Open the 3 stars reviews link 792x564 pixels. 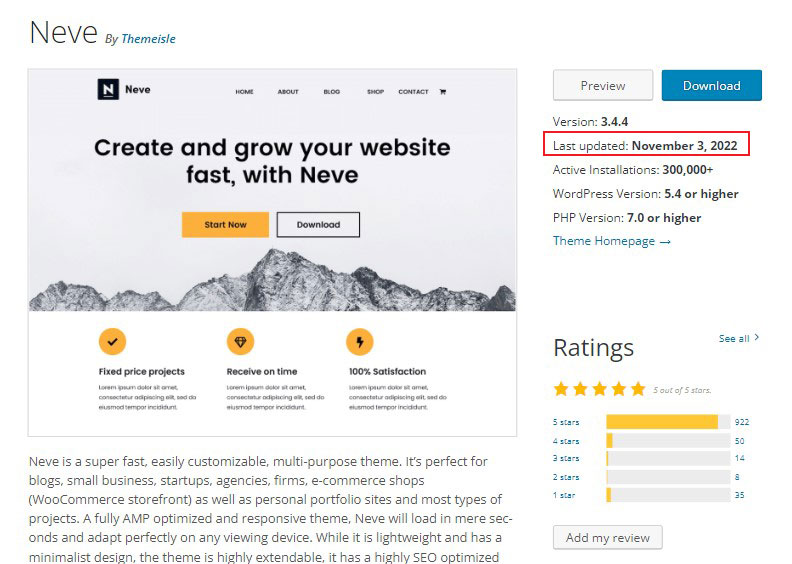[566, 458]
